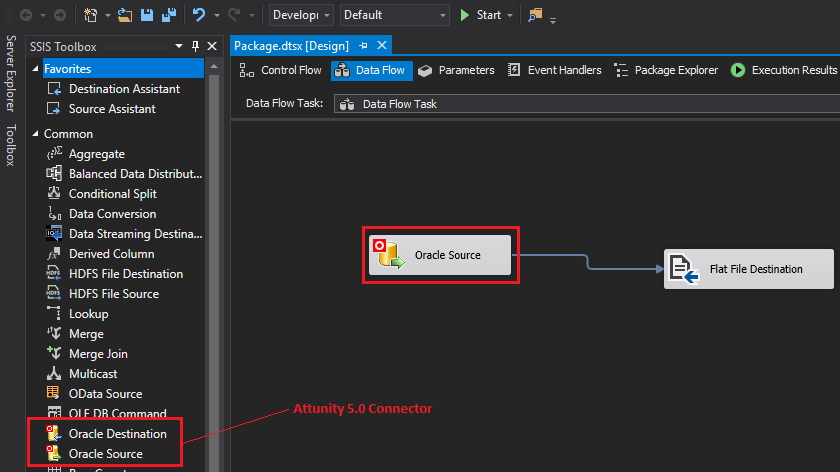Switch to the Execution Results tab
The image size is (840, 472).
coord(784,70)
